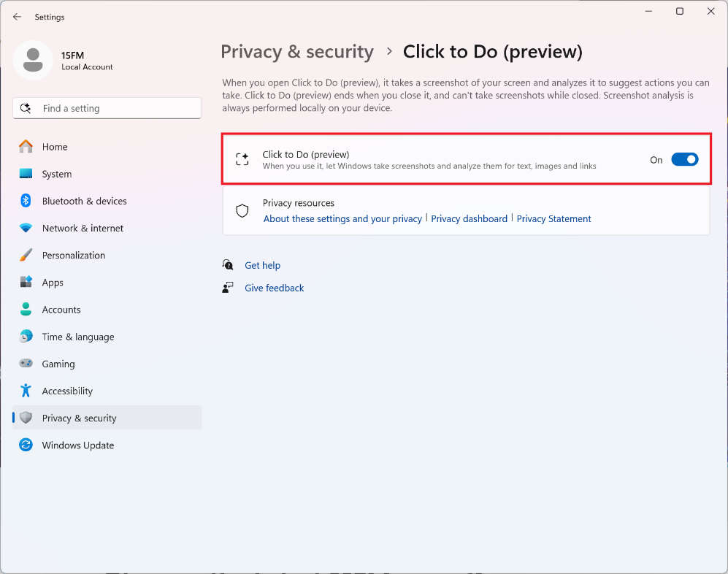
Task: Click the Find a setting search box
Action: click(107, 108)
